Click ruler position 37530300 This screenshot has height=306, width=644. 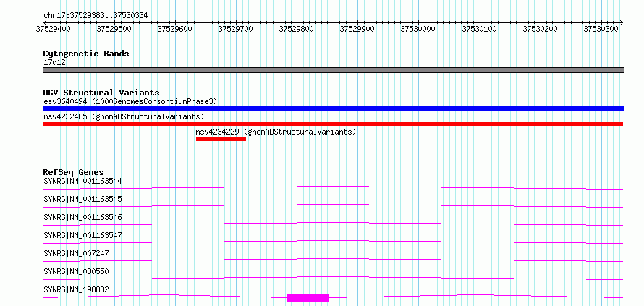click(x=601, y=29)
